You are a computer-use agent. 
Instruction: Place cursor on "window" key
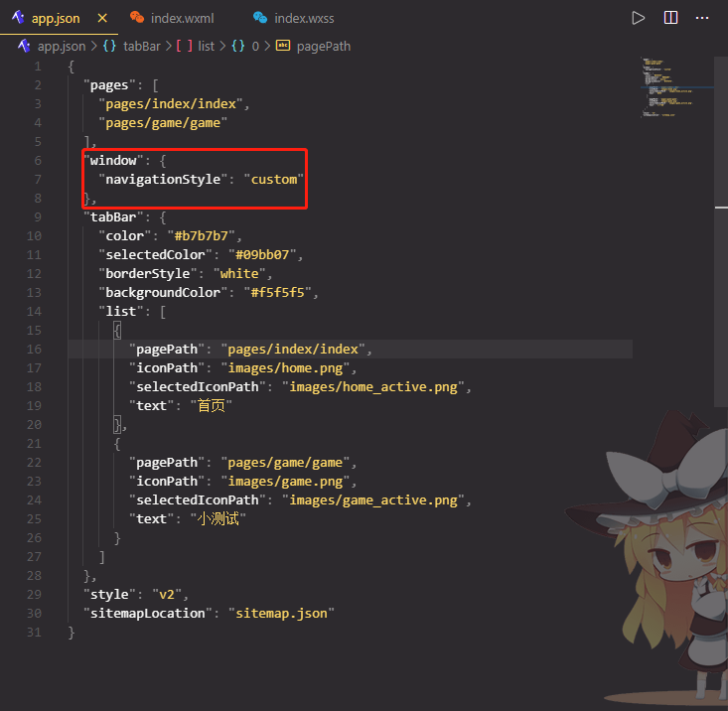[x=113, y=161]
